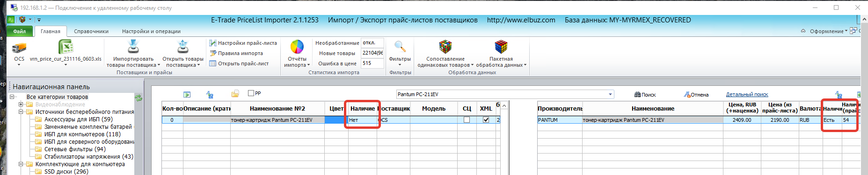Click the Отчёты импорта pie chart icon
This screenshot has width=868, height=175.
click(297, 47)
